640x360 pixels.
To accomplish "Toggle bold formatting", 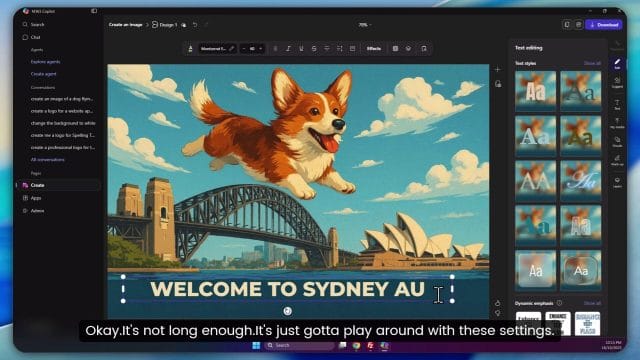I will (x=275, y=49).
